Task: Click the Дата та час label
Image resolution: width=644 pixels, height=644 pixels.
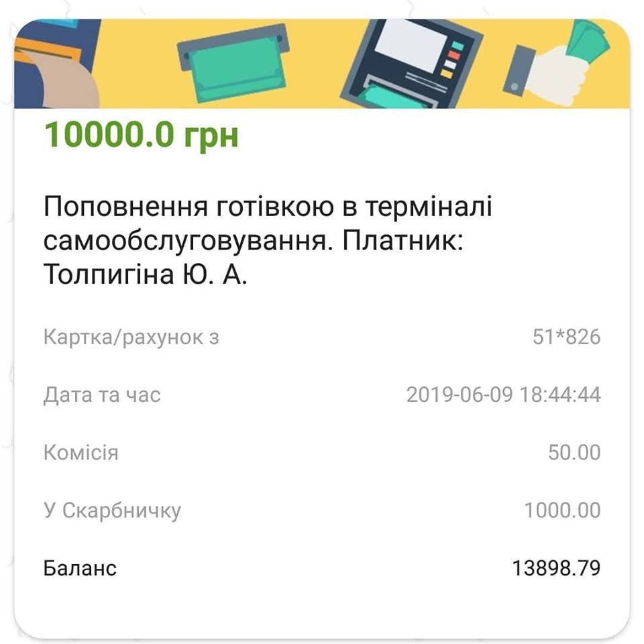Action: [x=102, y=394]
